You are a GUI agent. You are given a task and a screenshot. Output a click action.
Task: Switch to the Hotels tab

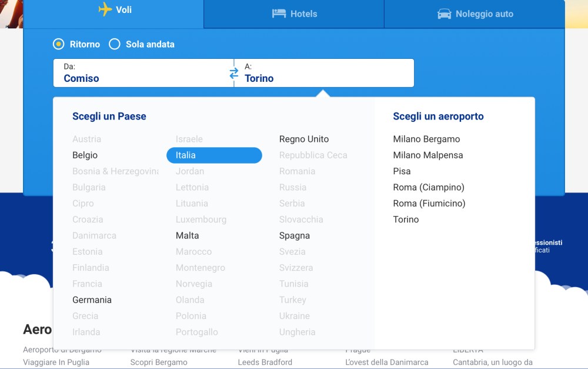coord(294,14)
